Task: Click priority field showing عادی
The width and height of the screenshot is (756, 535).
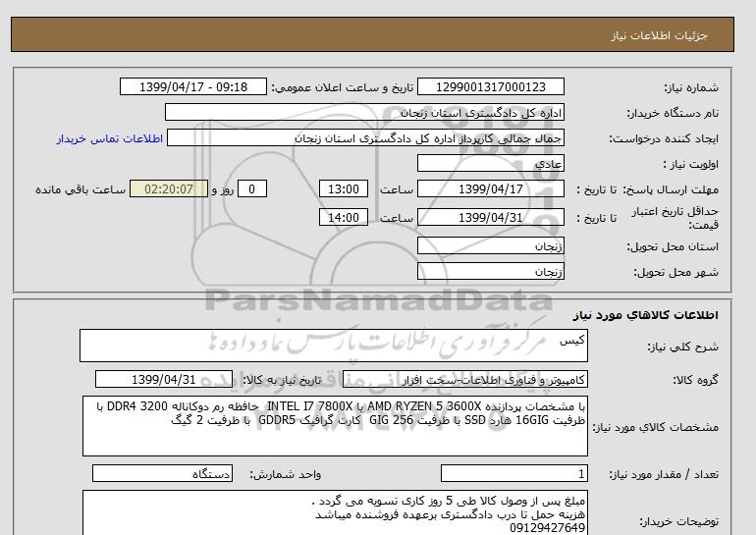Action: [490, 163]
